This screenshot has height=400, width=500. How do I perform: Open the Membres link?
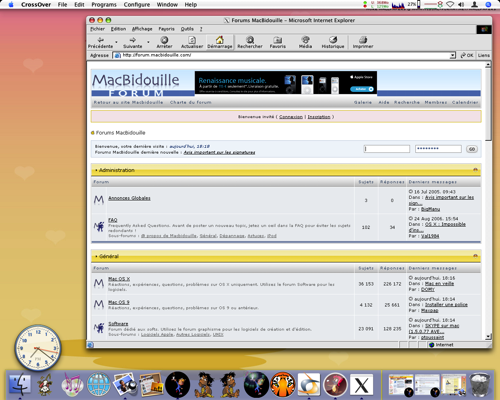436,102
